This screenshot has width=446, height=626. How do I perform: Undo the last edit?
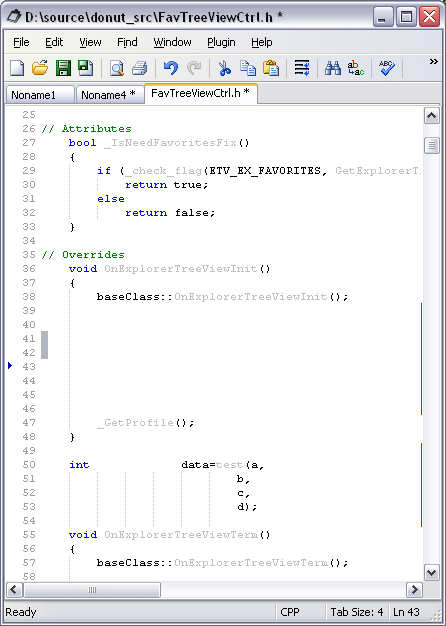point(171,68)
